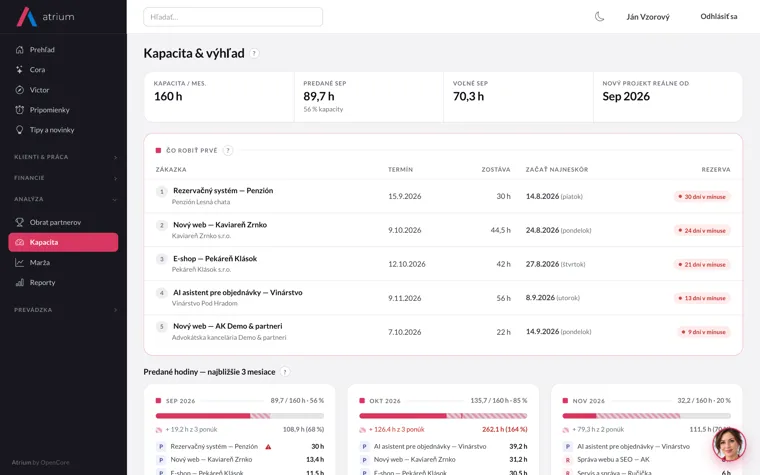760x475 pixels.
Task: Click the Victor compass icon
Action: [x=19, y=90]
